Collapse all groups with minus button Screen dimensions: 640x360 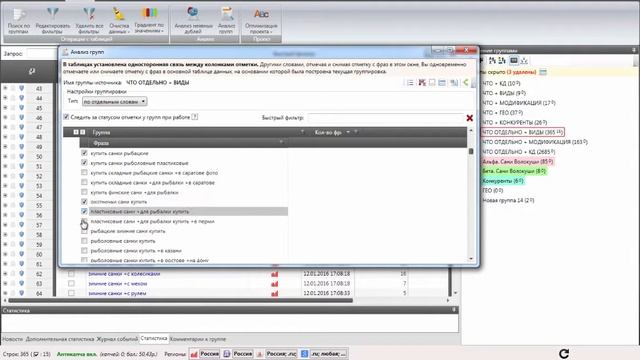82,132
